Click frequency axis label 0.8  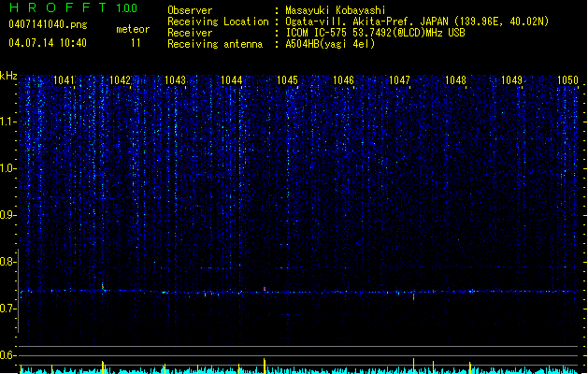(7, 262)
